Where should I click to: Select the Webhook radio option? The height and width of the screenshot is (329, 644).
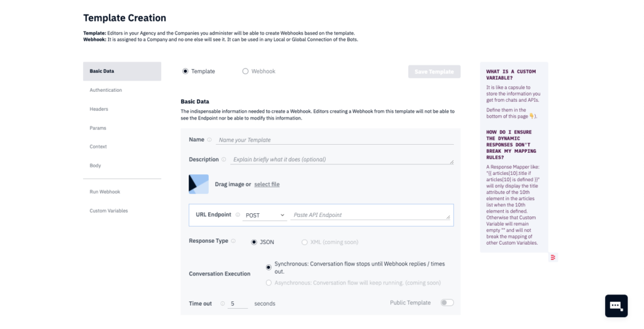pyautogui.click(x=245, y=71)
